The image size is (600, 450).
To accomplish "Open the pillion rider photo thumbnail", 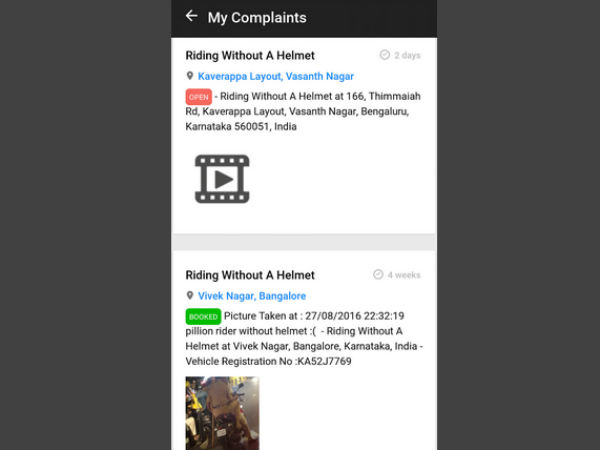I will tap(222, 413).
